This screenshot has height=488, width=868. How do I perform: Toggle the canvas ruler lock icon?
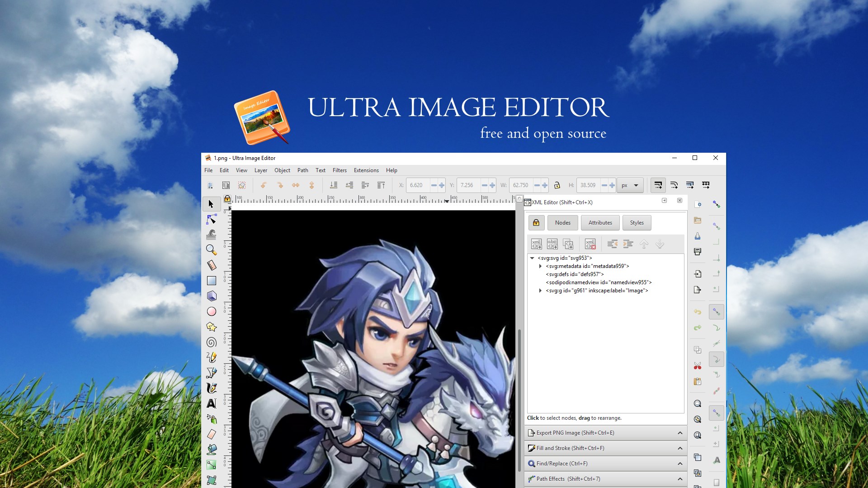227,199
